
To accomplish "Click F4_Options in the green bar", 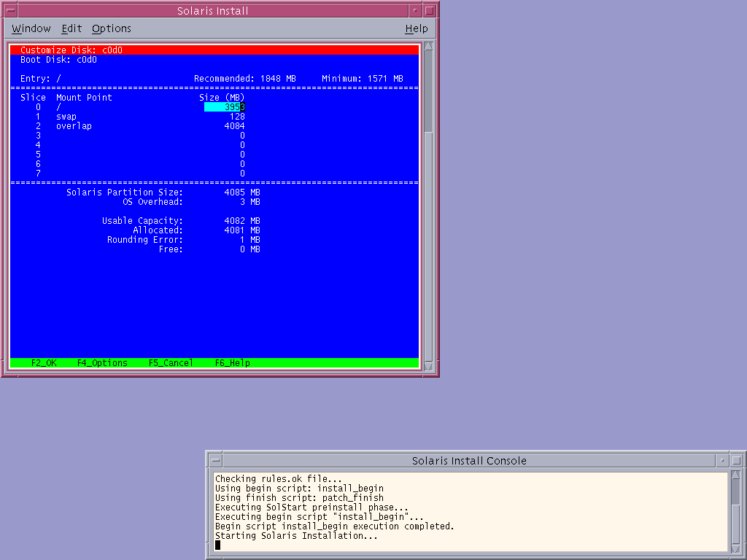I will click(x=102, y=363).
